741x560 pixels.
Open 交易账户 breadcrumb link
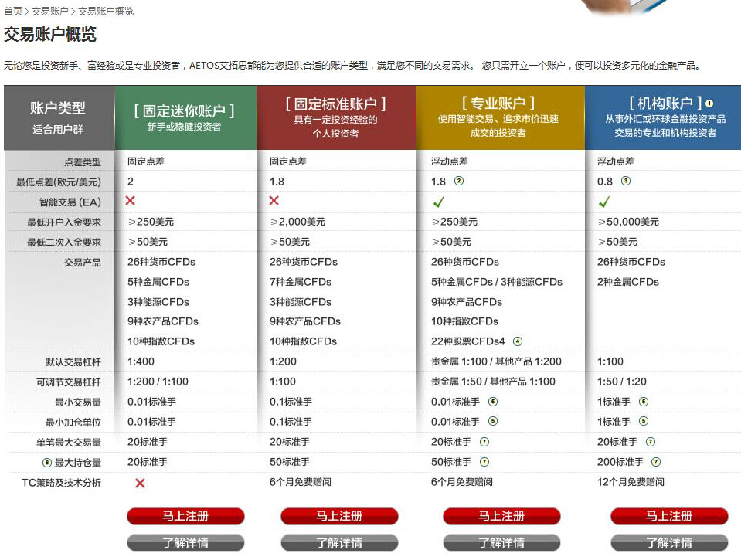click(x=49, y=11)
